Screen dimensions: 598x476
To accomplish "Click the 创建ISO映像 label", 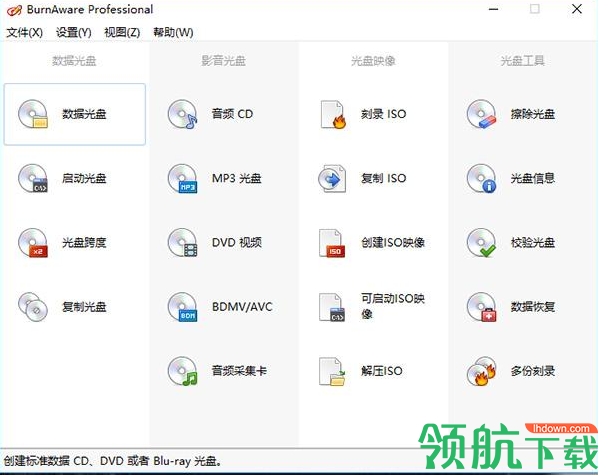I will (x=393, y=243).
